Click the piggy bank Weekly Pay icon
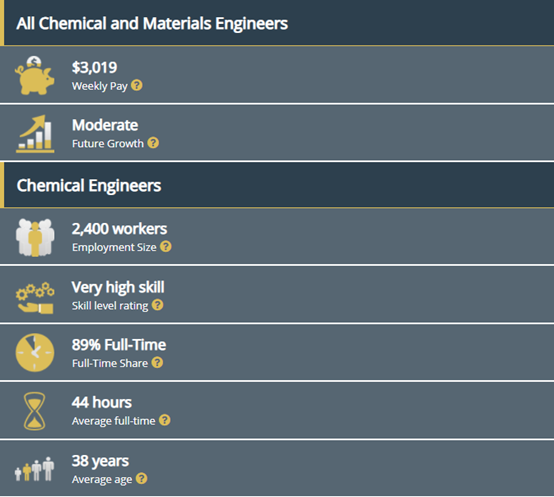The image size is (554, 497). pyautogui.click(x=35, y=75)
